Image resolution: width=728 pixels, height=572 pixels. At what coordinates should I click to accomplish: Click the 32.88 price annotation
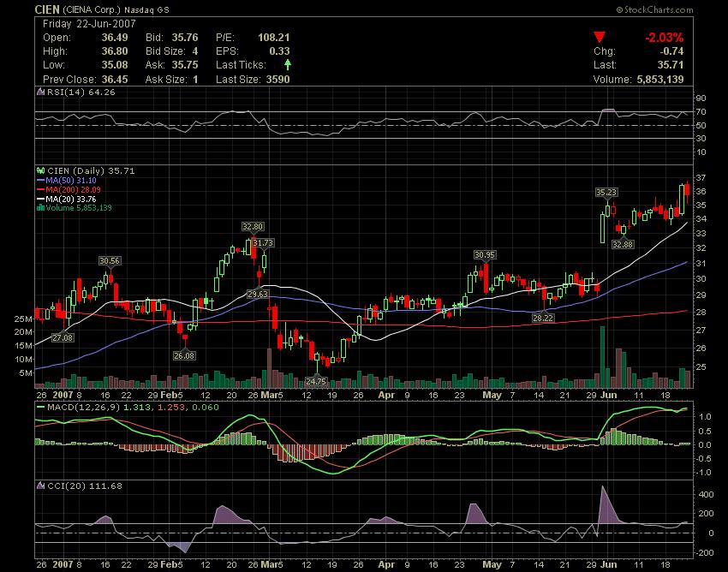click(622, 244)
